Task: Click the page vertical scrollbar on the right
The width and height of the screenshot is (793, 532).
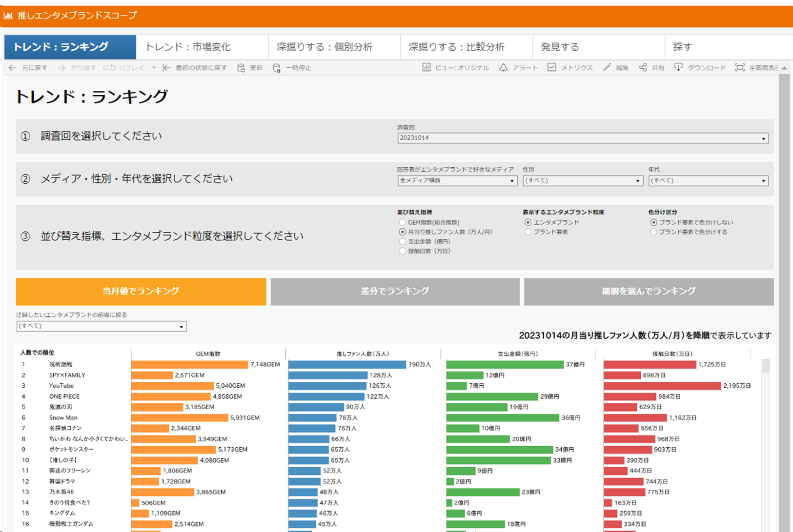Action: pos(784,302)
